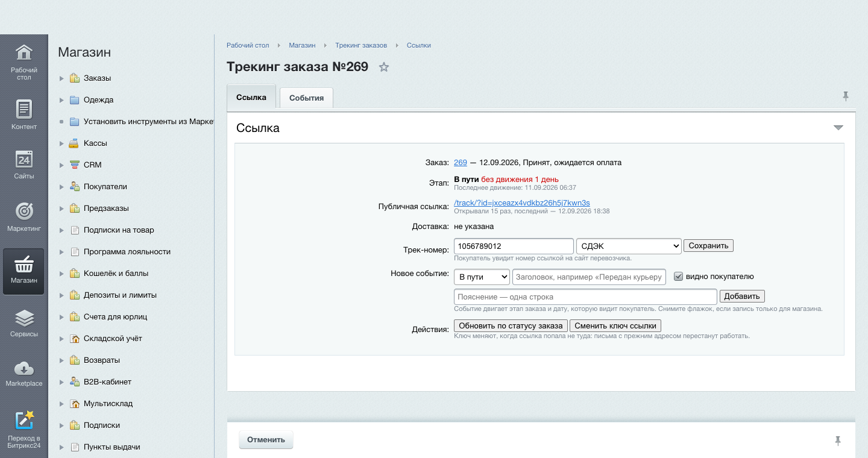Click the Сохранить button

[x=708, y=246]
